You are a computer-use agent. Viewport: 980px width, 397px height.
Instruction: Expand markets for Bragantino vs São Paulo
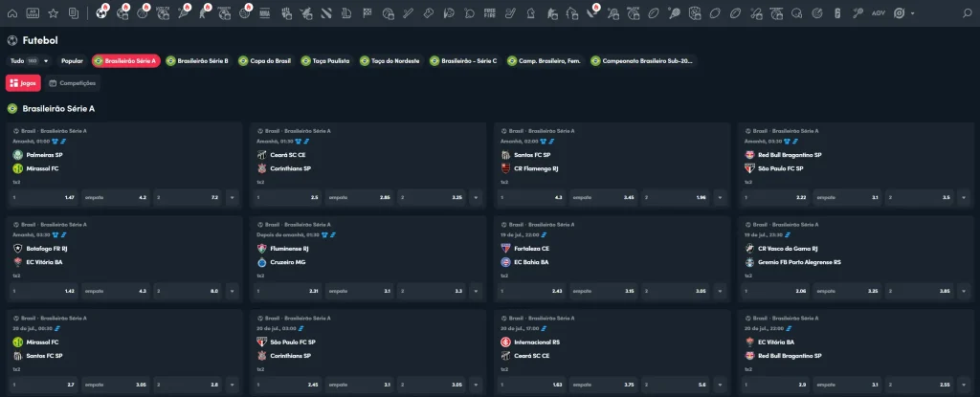[x=965, y=198]
